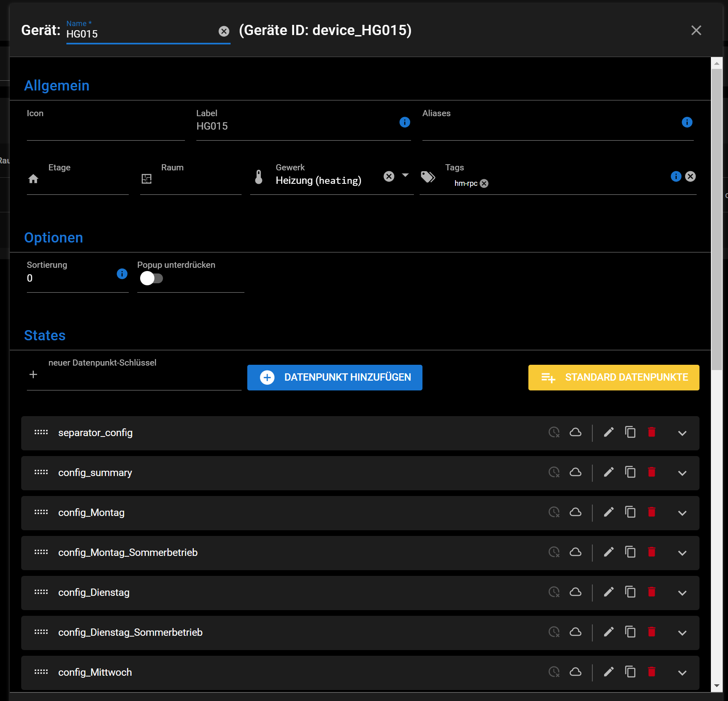Delete the config_summary state
728x701 pixels.
[652, 472]
